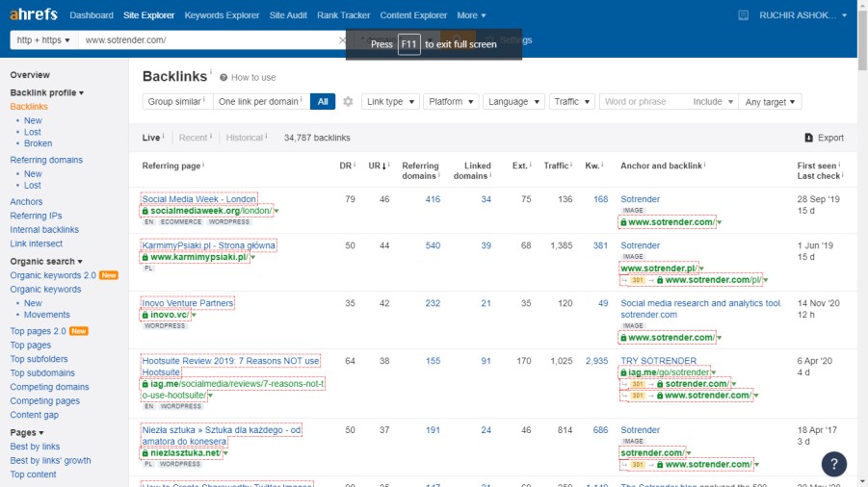868x487 pixels.
Task: Clear the URL field with the X icon
Action: pyautogui.click(x=342, y=39)
